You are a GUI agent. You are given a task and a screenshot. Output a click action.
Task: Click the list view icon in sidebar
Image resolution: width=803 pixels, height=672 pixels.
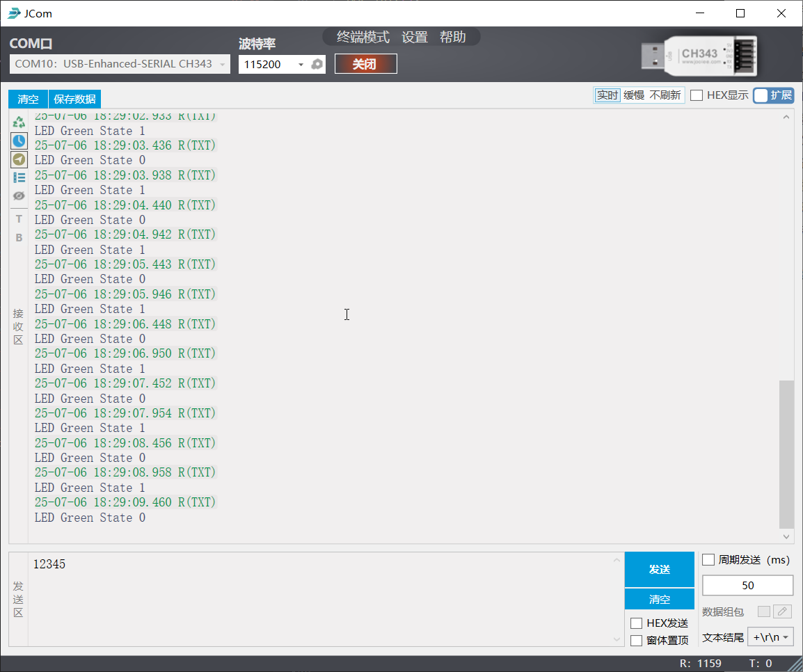(19, 177)
